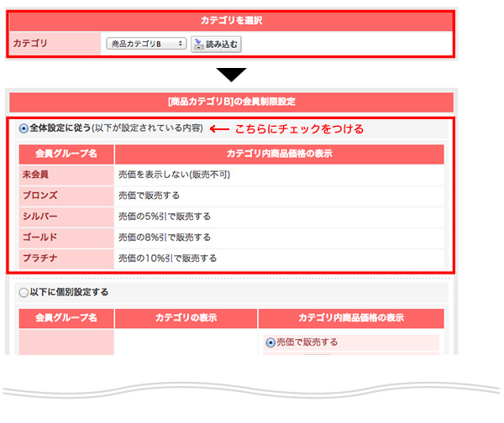Select the 売価で販売する radio button
Screen dimensions: 504x423
tap(270, 342)
